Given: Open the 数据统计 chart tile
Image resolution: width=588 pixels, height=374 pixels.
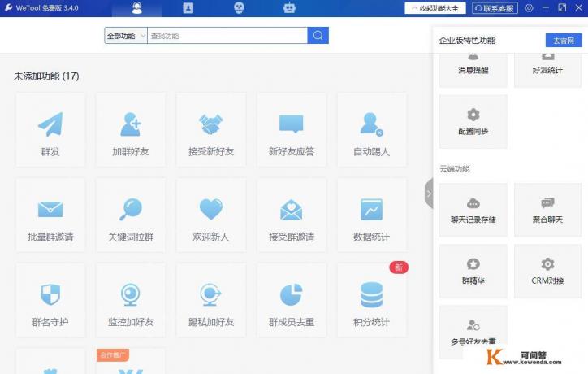Looking at the screenshot, I should click(372, 215).
